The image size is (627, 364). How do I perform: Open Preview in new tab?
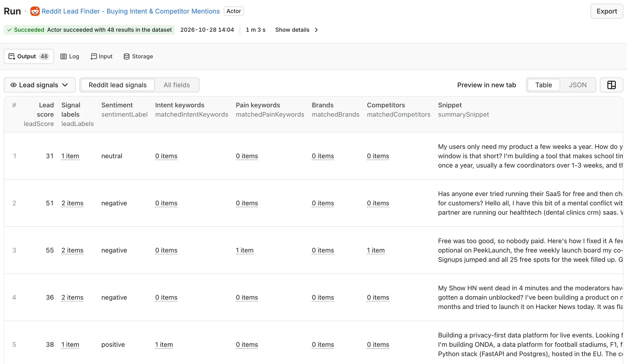[x=487, y=85]
